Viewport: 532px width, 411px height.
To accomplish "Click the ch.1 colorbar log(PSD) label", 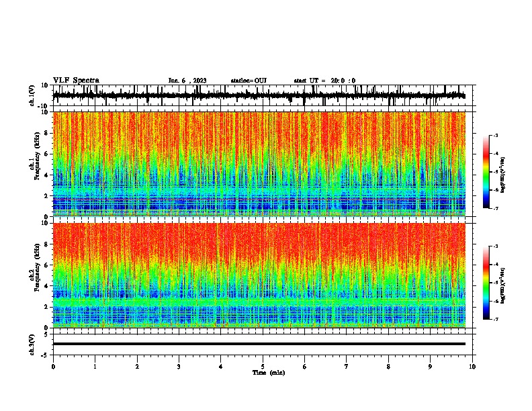I will click(x=503, y=175).
